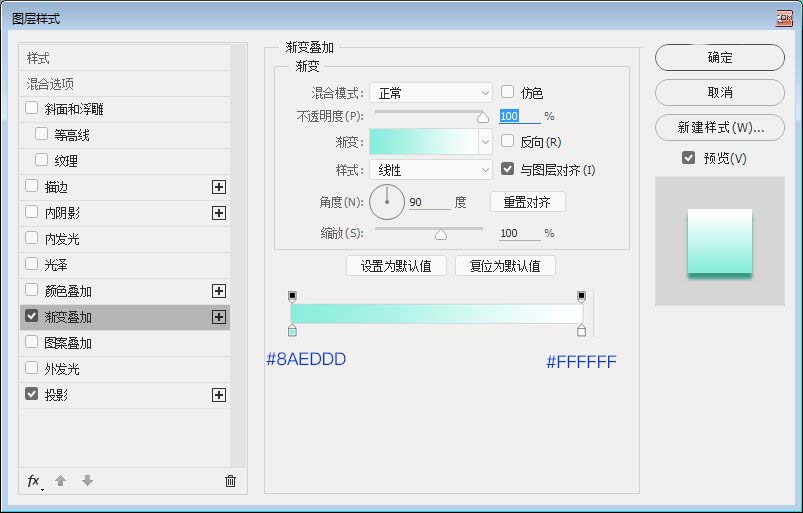Select the left teal color stop

[x=292, y=330]
